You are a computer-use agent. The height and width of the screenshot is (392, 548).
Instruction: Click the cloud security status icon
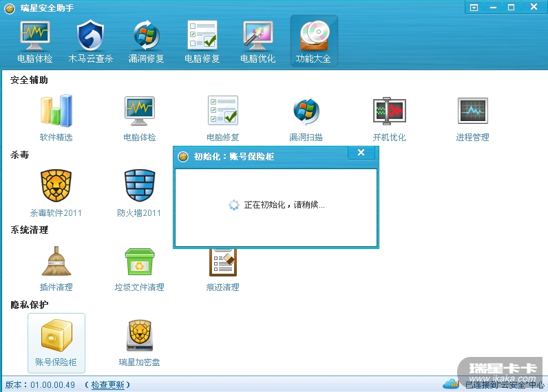tap(450, 384)
